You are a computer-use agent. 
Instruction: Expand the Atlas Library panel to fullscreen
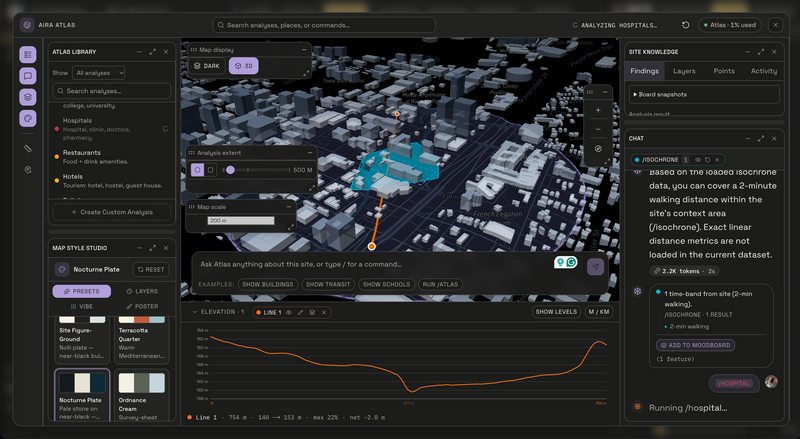tap(153, 52)
